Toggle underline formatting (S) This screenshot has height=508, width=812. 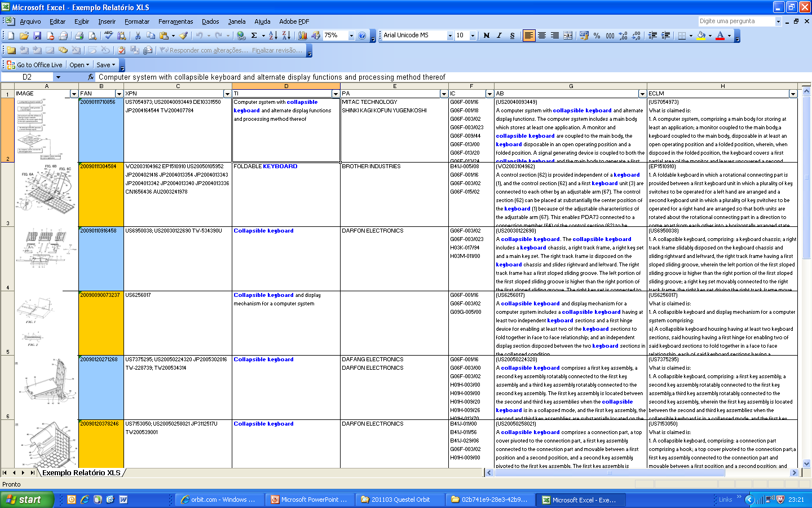(513, 35)
